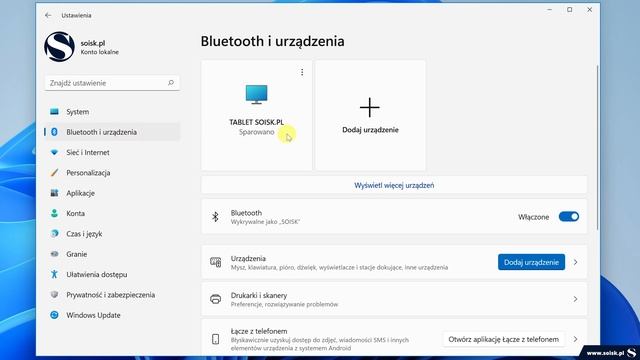
Task: Go back with the arrow beside Ustawienia
Action: click(x=48, y=15)
